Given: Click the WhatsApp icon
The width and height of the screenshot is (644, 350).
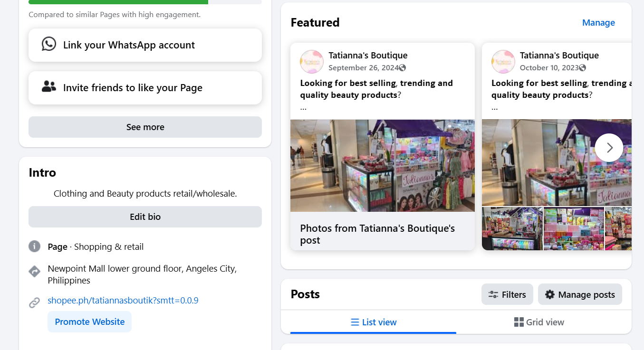Looking at the screenshot, I should (49, 44).
